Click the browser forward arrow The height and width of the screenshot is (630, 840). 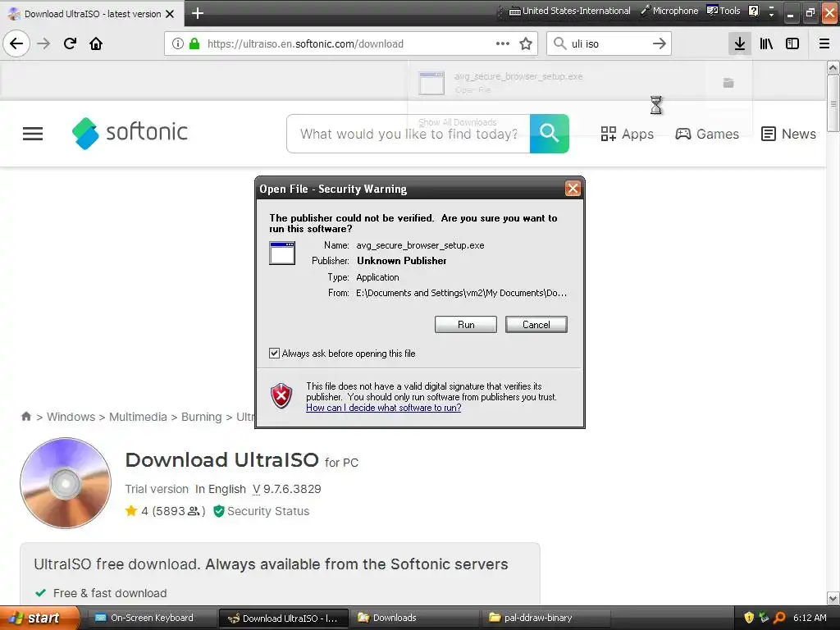(43, 43)
